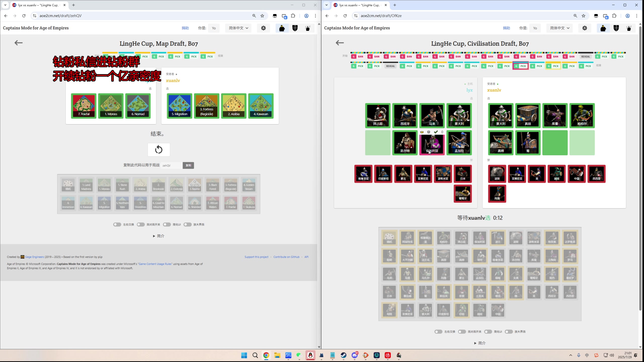
Task: Toggle 左右交换 in the Map Draft window
Action: pyautogui.click(x=117, y=224)
